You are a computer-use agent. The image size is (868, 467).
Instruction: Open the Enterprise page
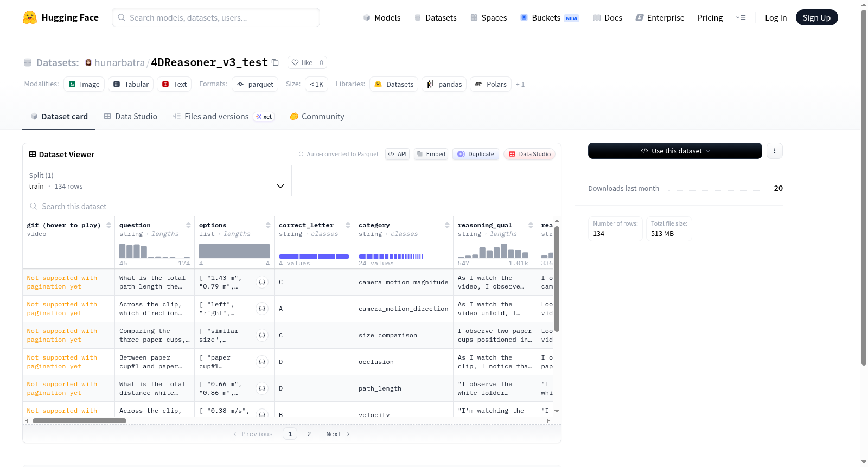(660, 17)
